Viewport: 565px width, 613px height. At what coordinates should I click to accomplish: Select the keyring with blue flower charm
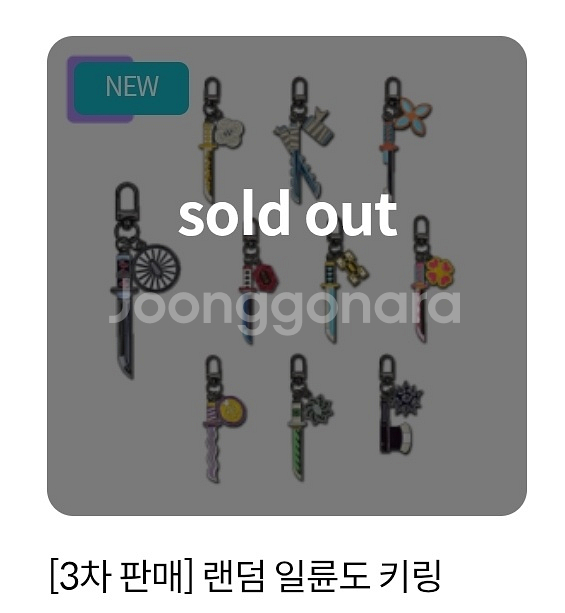click(x=405, y=137)
